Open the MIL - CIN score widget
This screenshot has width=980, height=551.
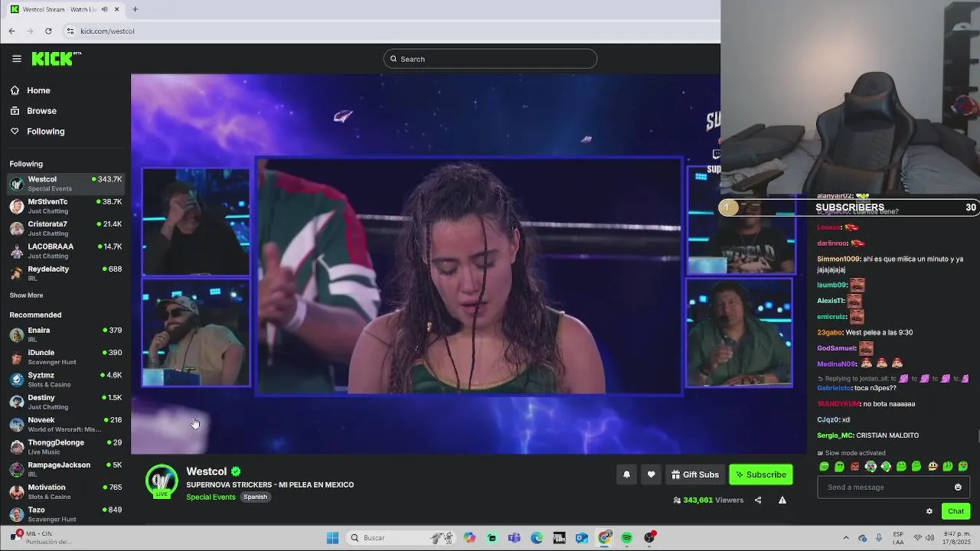(x=42, y=538)
